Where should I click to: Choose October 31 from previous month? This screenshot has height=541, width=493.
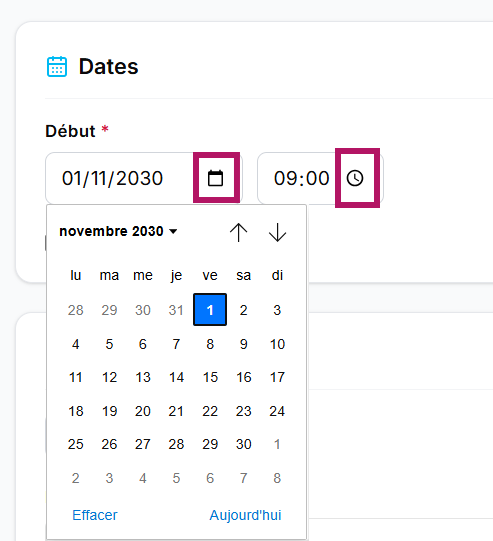point(176,310)
